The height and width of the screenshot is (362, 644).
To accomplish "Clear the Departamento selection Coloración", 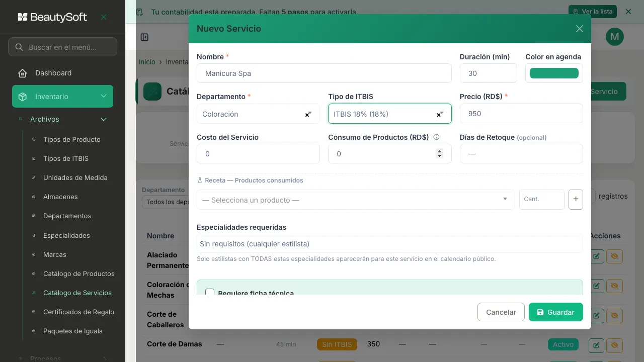I will tap(307, 115).
